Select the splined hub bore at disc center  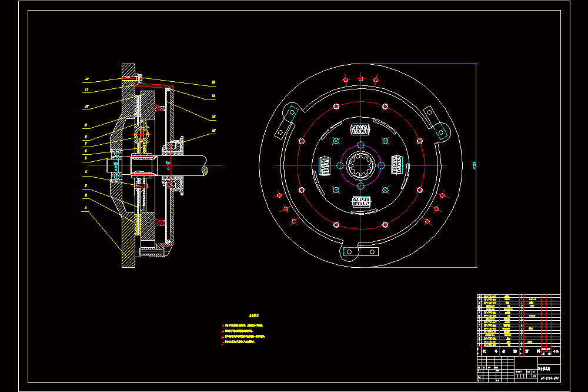(x=360, y=165)
